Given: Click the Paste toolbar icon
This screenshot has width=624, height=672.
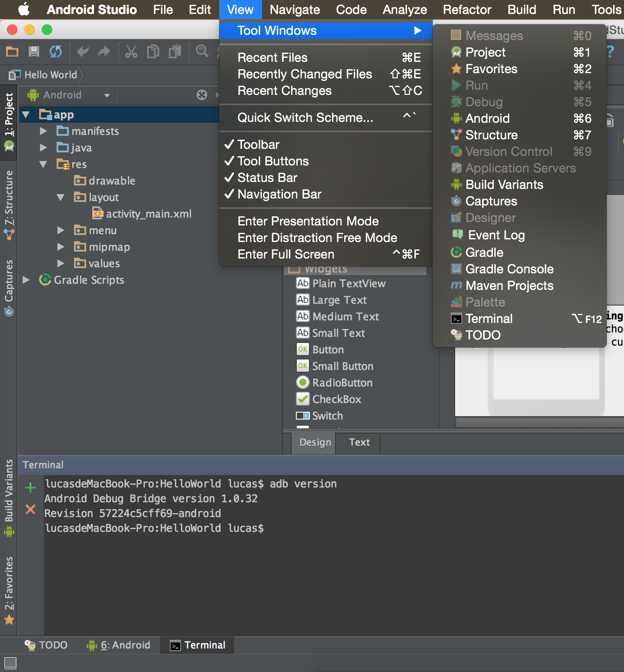Looking at the screenshot, I should (175, 52).
